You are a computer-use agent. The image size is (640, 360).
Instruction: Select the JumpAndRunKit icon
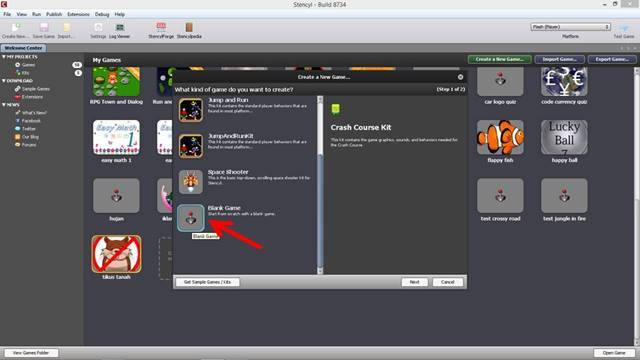(x=191, y=146)
